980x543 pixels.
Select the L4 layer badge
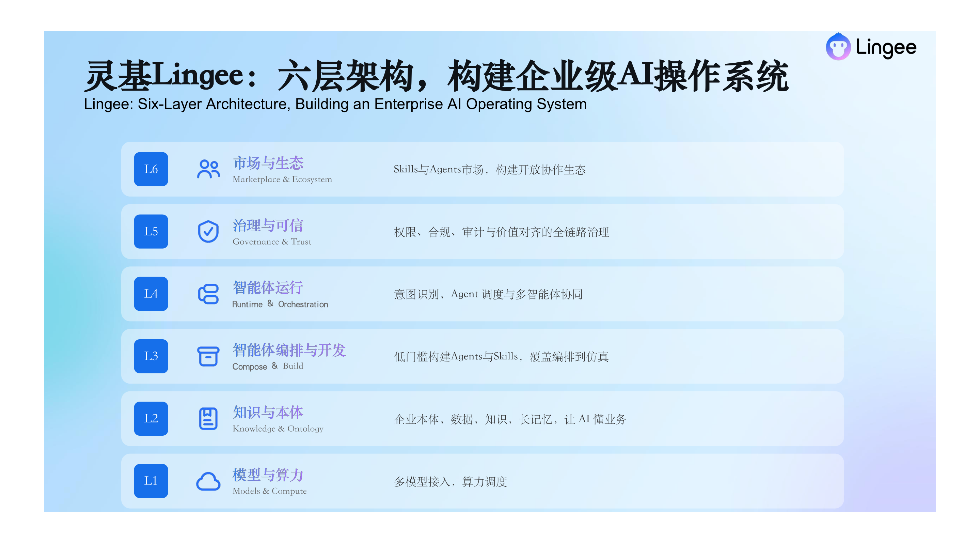click(151, 294)
